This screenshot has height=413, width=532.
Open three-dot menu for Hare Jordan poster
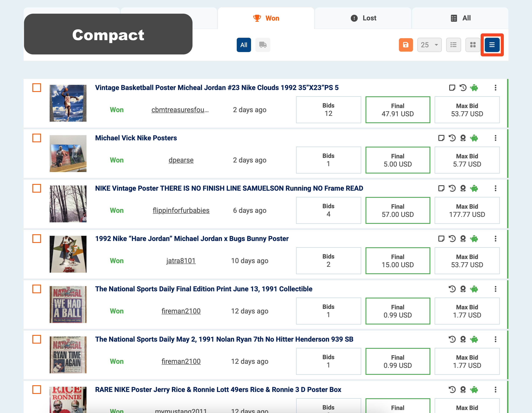pyautogui.click(x=495, y=239)
